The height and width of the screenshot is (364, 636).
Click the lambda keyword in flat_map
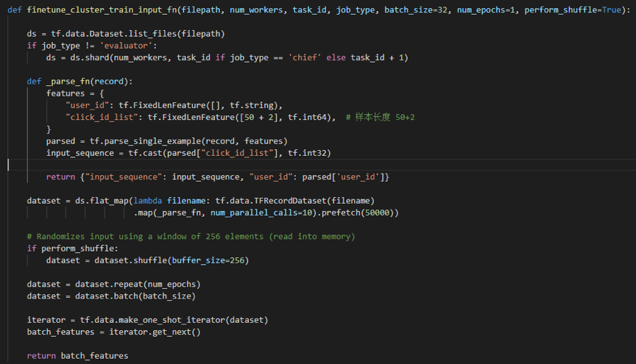[x=148, y=201]
